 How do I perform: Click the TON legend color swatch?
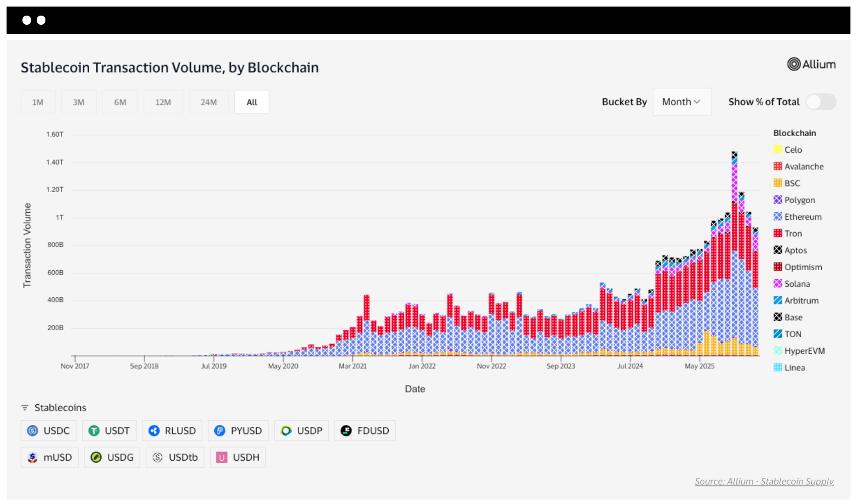[778, 334]
